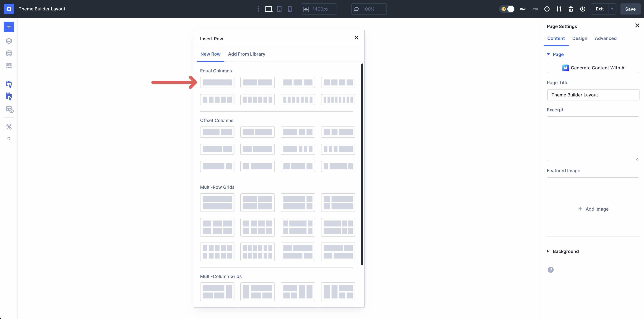The width and height of the screenshot is (644, 319).
Task: Select the outline view icon in the left sidebar
Action: click(9, 66)
